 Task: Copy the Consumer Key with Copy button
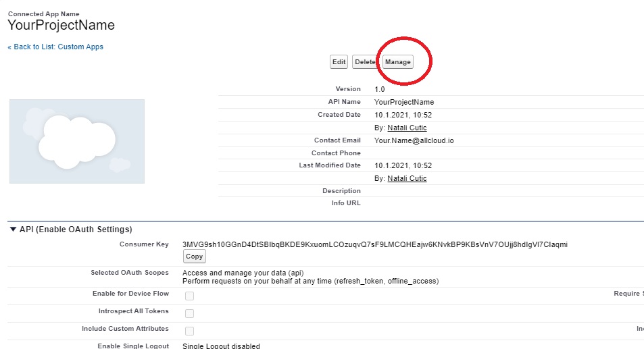click(194, 257)
